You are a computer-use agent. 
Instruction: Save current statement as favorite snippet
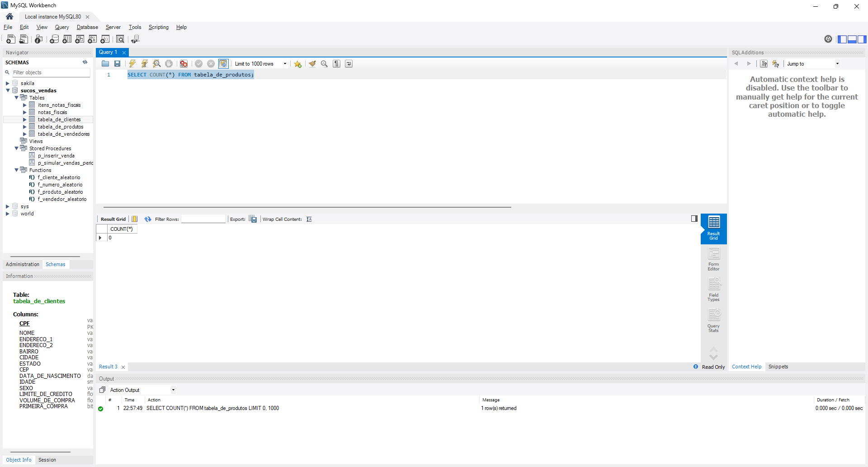(x=298, y=64)
